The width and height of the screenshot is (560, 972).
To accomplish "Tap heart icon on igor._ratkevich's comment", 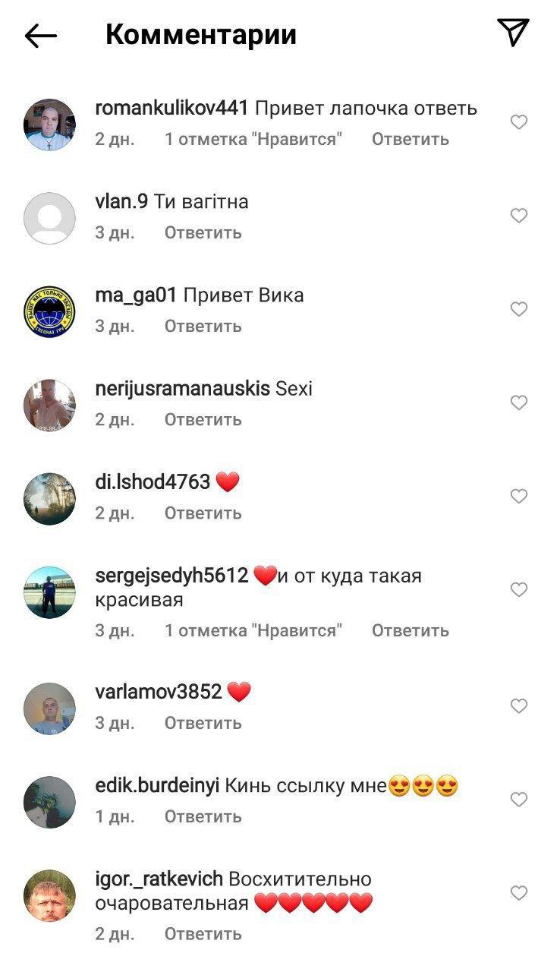I will pyautogui.click(x=519, y=893).
